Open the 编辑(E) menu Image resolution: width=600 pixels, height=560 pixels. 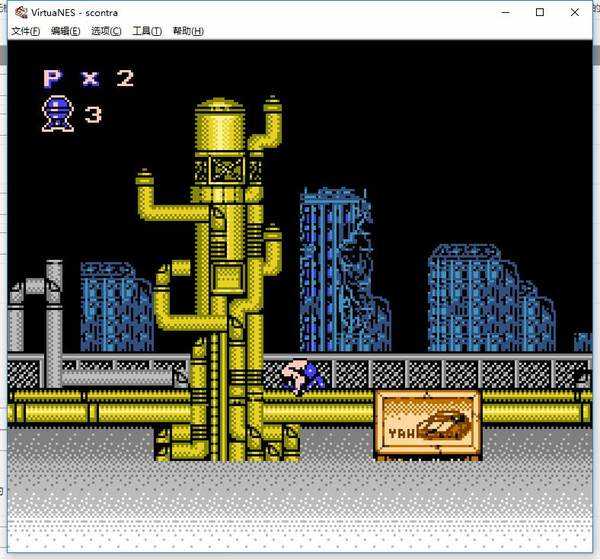[x=65, y=31]
